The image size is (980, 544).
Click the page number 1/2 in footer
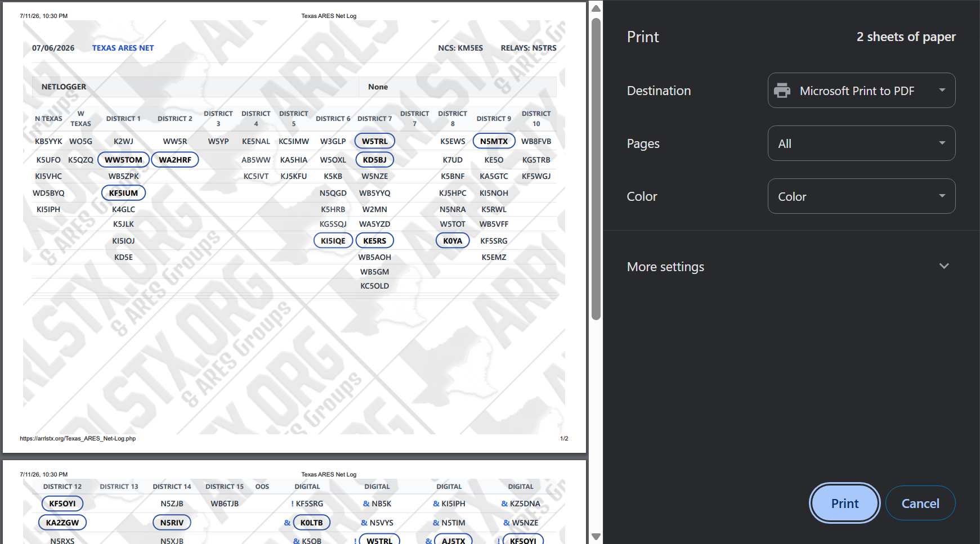564,439
